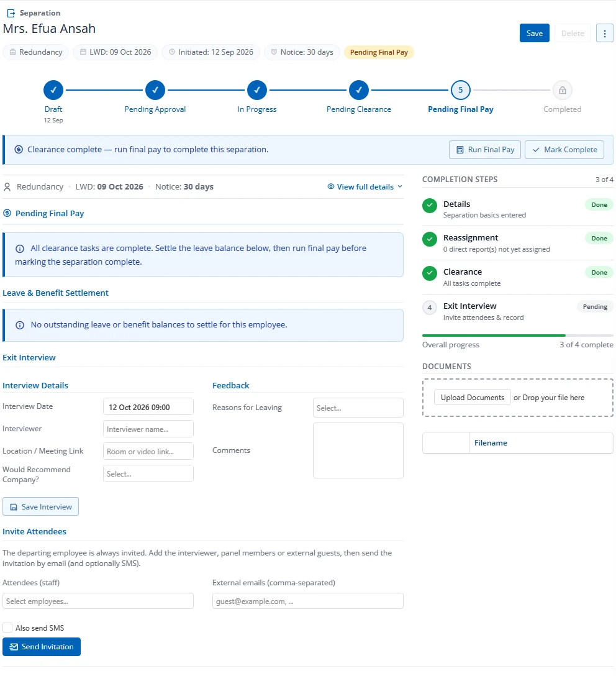Click info icon in clearance tasks notice

pos(20,249)
